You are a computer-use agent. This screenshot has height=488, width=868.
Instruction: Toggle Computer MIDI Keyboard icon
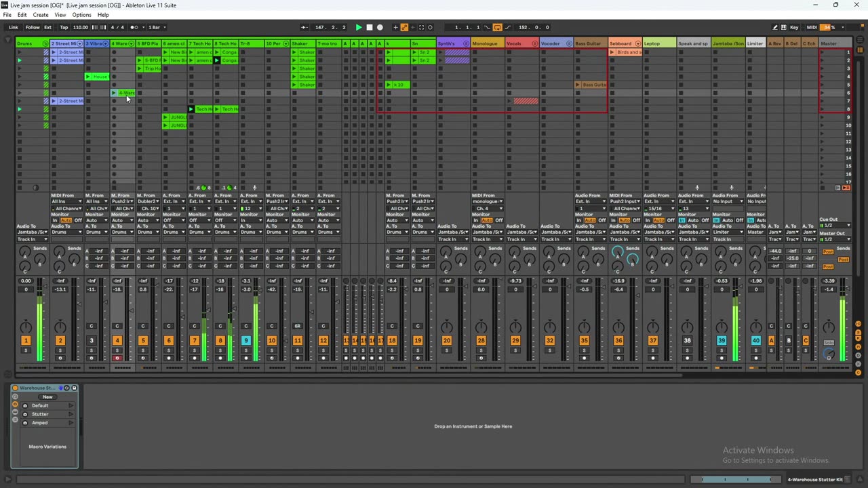(x=785, y=27)
